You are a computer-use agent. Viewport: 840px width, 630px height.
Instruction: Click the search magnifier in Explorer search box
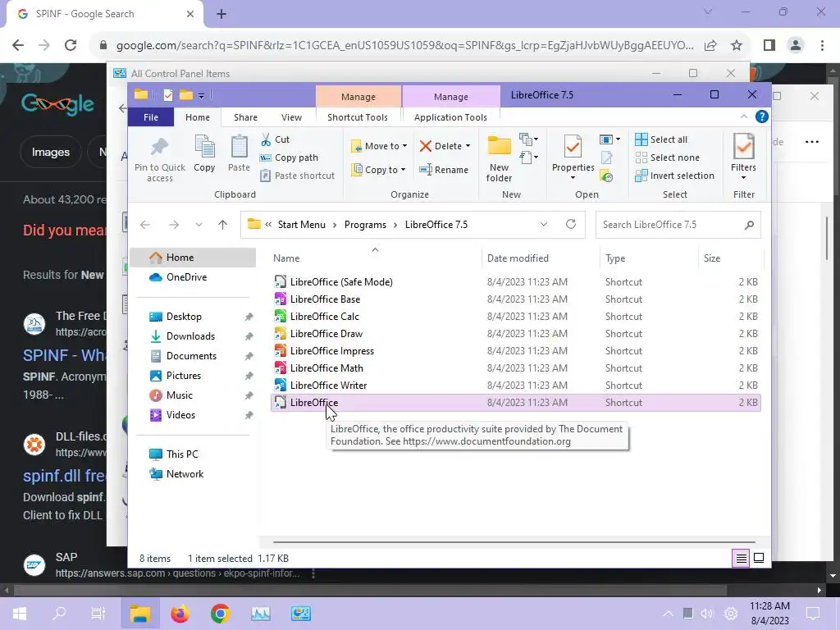(749, 225)
